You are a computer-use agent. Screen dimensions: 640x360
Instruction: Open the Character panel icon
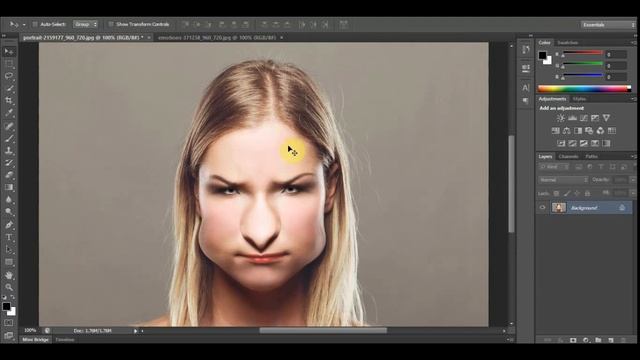click(526, 87)
